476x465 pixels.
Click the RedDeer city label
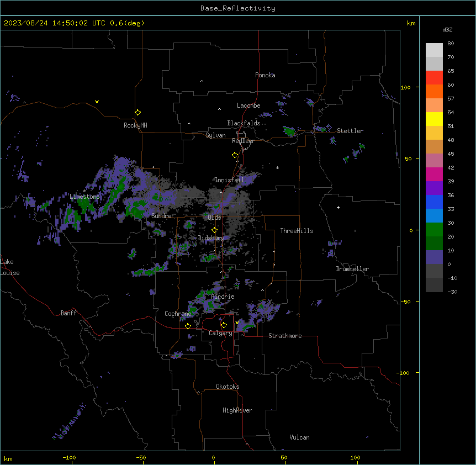click(243, 141)
